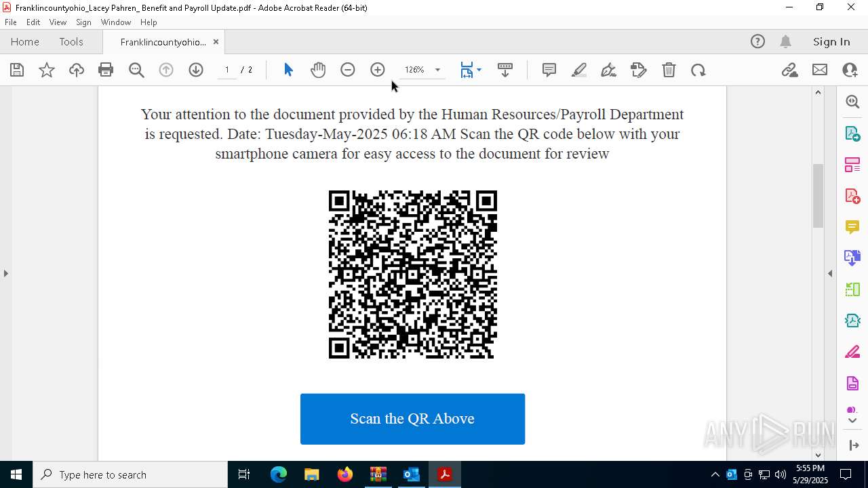Screen dimensions: 868x488
Task: Open the Sign menu
Action: tap(83, 22)
